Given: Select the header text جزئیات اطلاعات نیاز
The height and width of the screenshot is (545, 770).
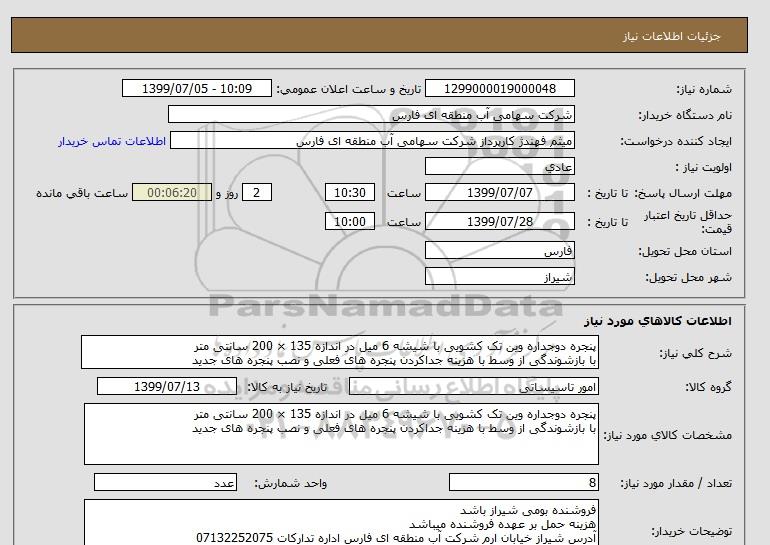Looking at the screenshot, I should tap(671, 36).
